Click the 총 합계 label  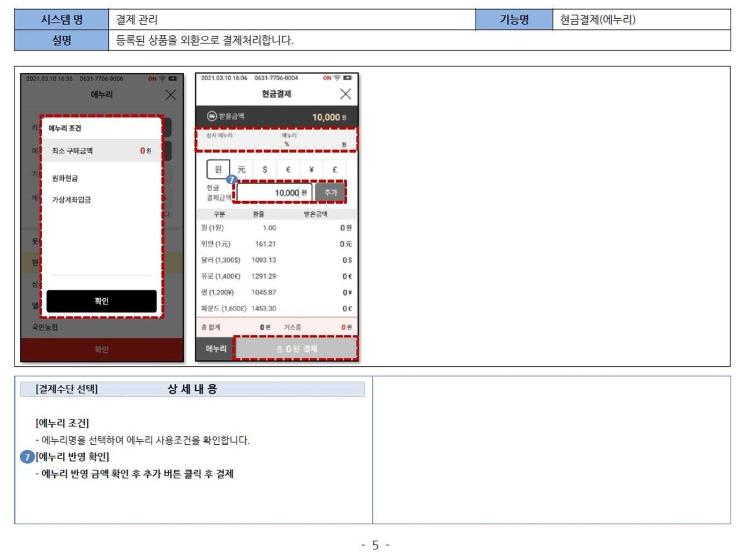point(211,327)
